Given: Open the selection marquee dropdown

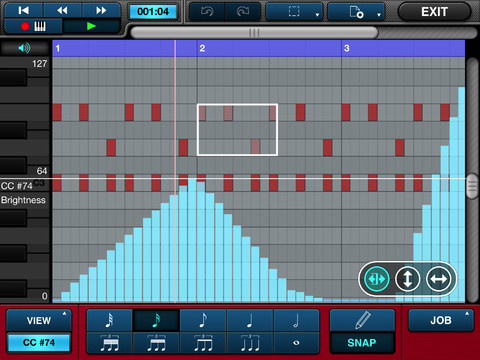Looking at the screenshot, I should click(294, 12).
